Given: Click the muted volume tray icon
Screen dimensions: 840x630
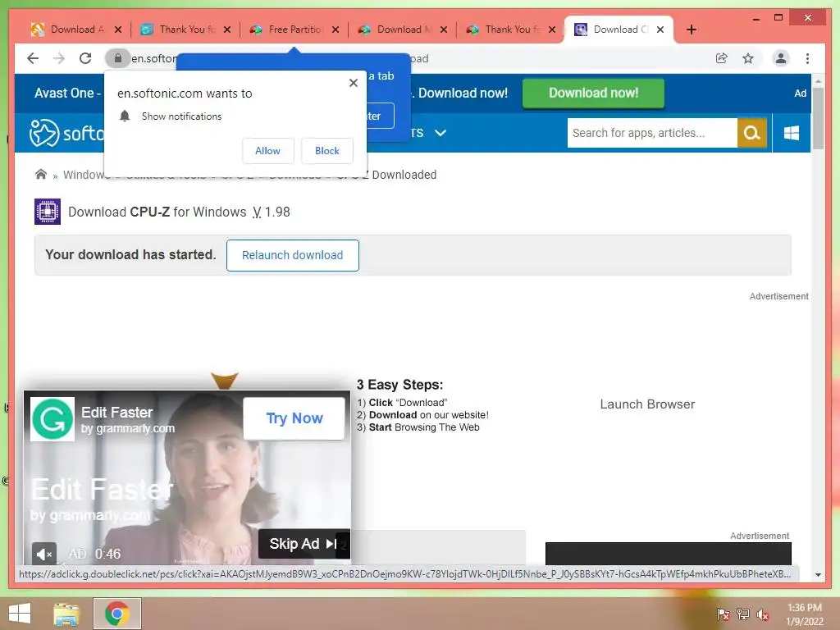Looking at the screenshot, I should [763, 614].
